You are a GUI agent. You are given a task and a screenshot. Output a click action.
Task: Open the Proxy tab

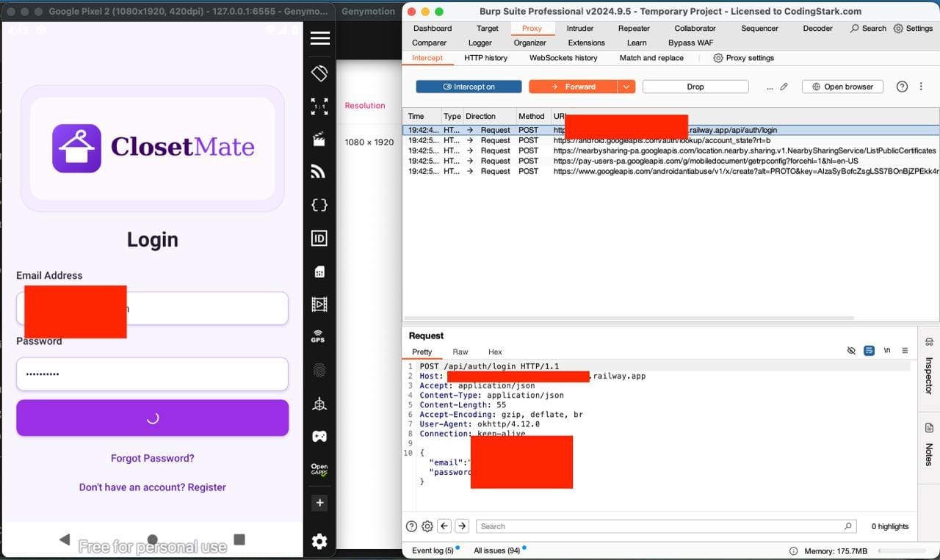tap(532, 29)
